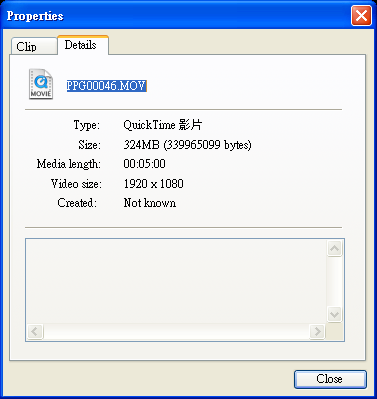This screenshot has height=399, width=377.
Task: Click the scroll down arrow in the text box
Action: (x=334, y=314)
